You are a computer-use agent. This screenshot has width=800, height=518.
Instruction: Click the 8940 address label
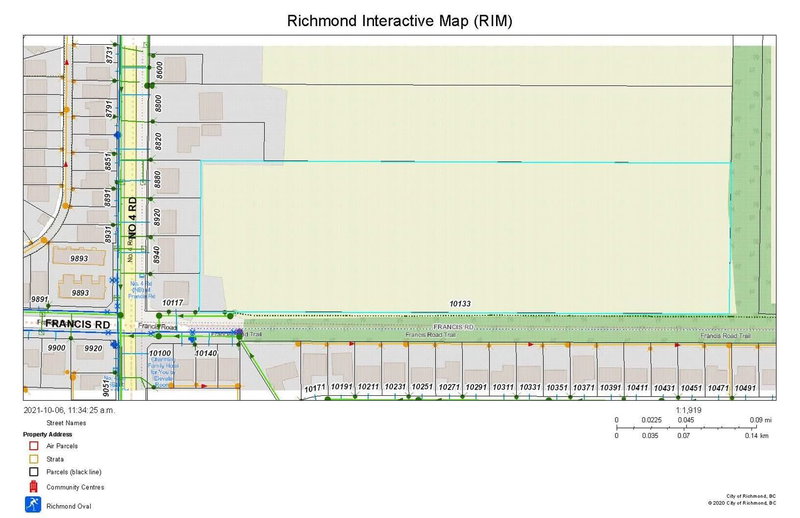pyautogui.click(x=157, y=255)
